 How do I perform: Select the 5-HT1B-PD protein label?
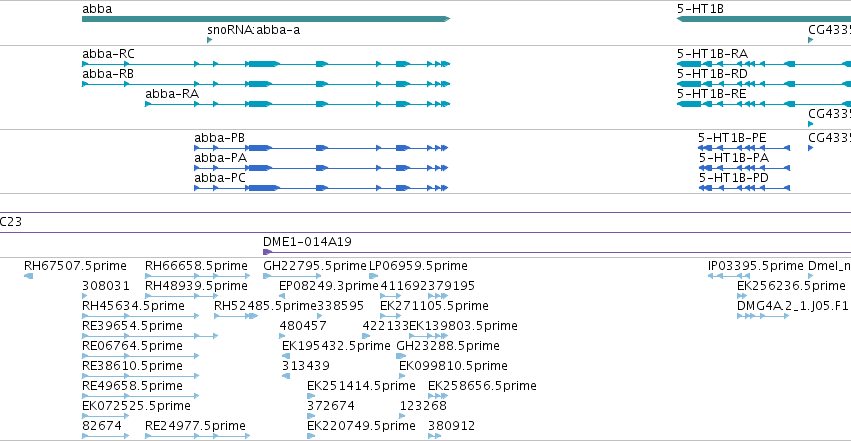tap(734, 178)
